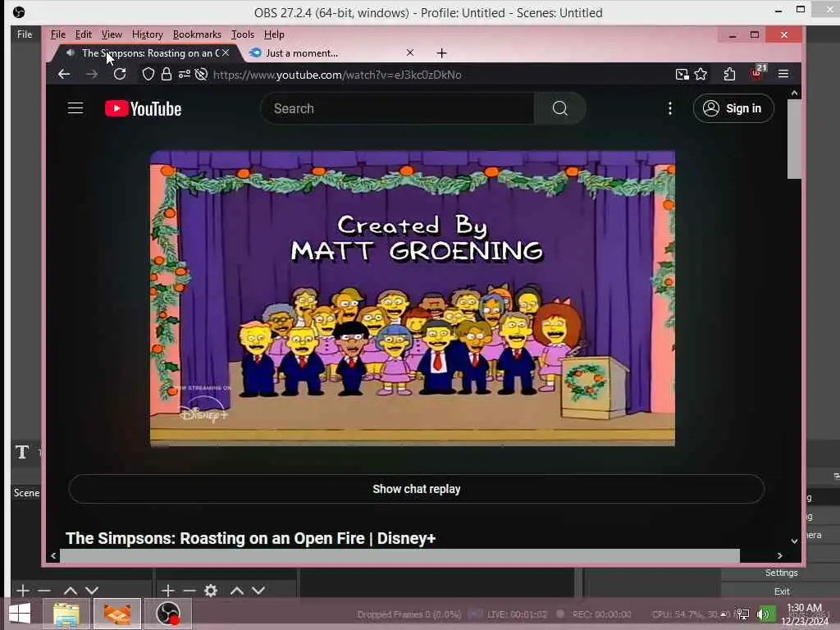Open site permissions icon in address bar
840x630 pixels.
[185, 75]
